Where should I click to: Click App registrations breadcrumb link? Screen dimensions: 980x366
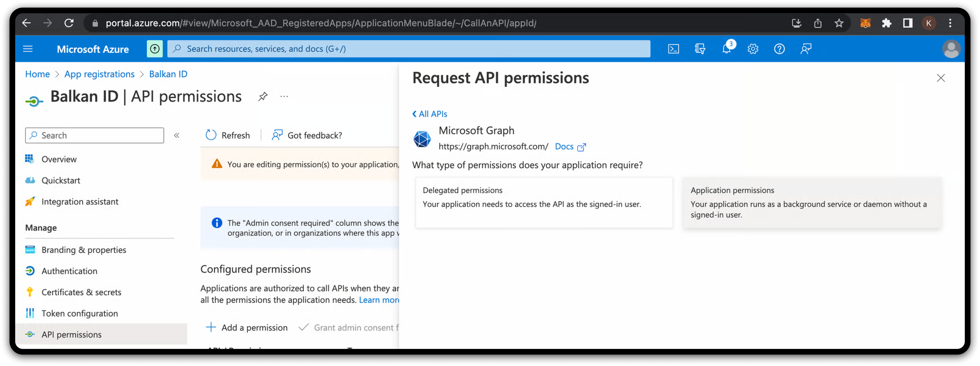pos(99,74)
